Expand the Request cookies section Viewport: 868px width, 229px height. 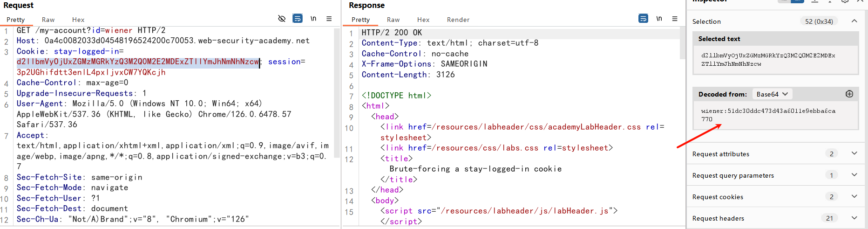click(x=854, y=196)
